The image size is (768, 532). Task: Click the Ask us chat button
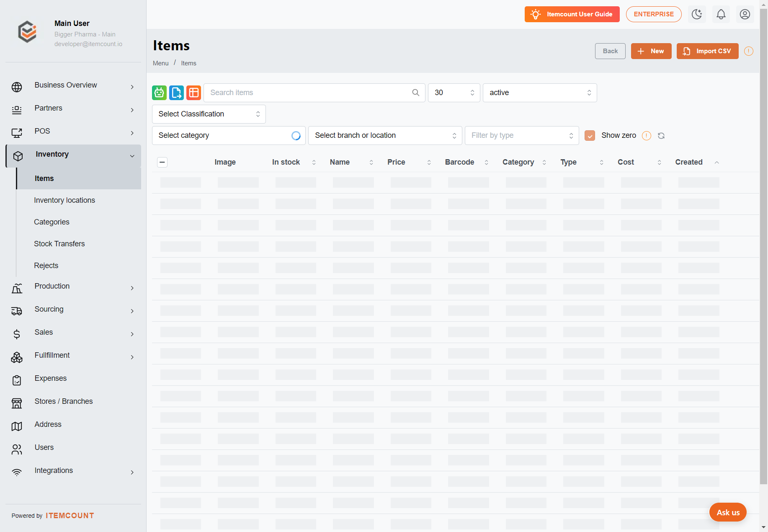coord(728,512)
